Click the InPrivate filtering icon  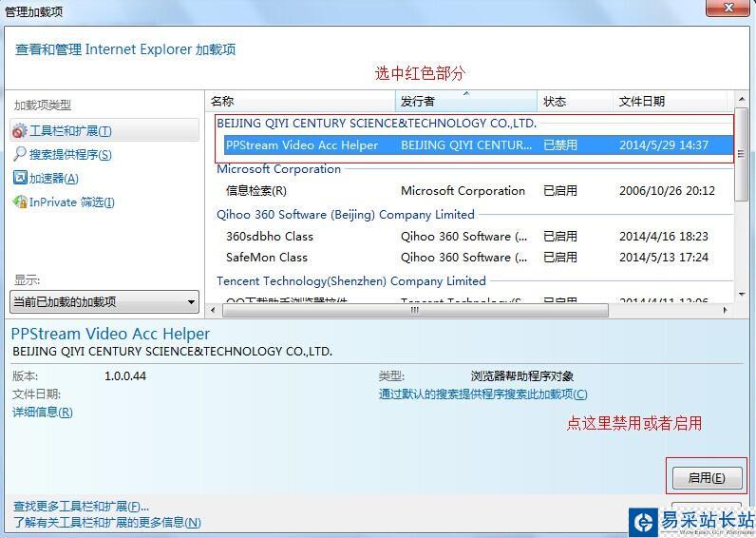20,202
